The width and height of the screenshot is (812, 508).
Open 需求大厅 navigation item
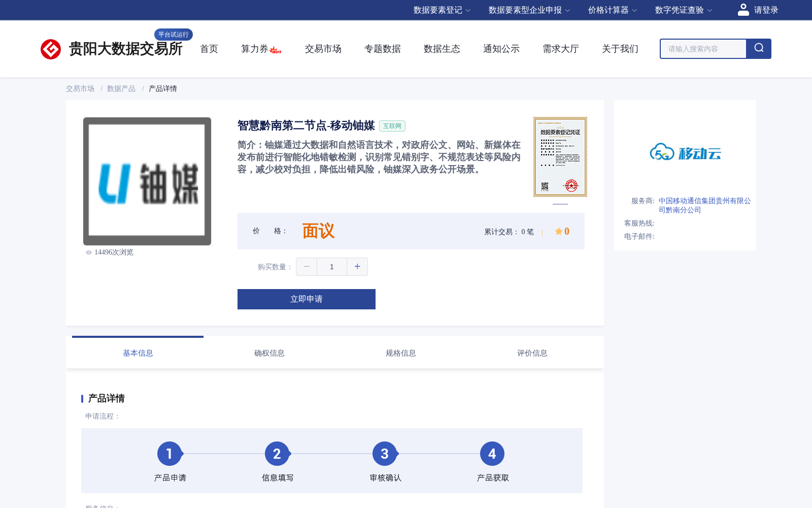pyautogui.click(x=561, y=49)
